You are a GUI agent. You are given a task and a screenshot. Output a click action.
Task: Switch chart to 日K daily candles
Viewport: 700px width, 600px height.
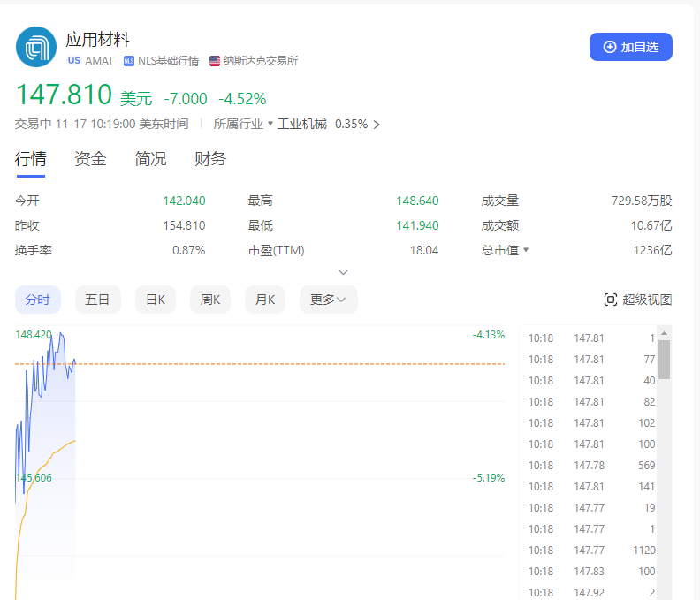[156, 300]
